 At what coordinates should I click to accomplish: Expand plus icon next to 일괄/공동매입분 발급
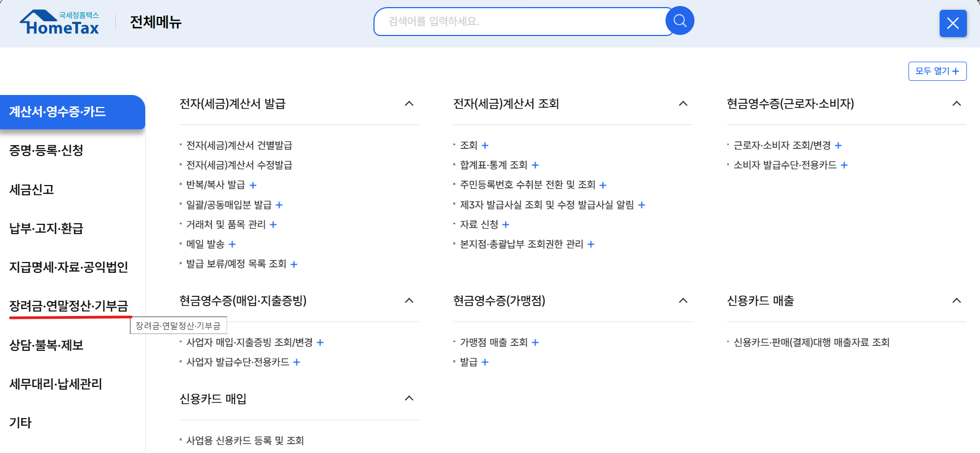coord(279,205)
